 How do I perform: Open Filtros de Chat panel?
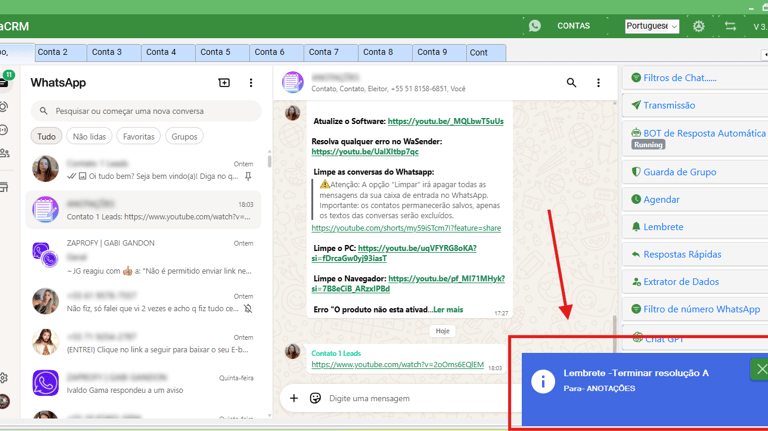pos(696,78)
